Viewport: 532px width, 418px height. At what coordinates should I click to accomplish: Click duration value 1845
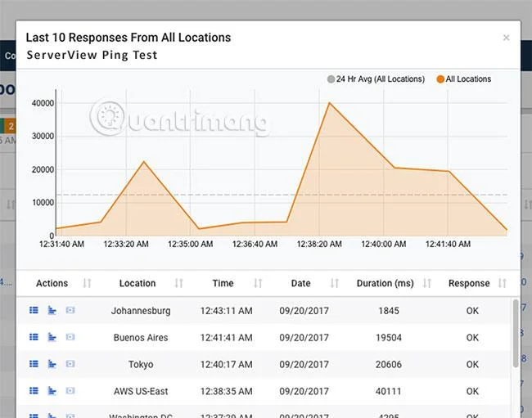click(x=389, y=311)
